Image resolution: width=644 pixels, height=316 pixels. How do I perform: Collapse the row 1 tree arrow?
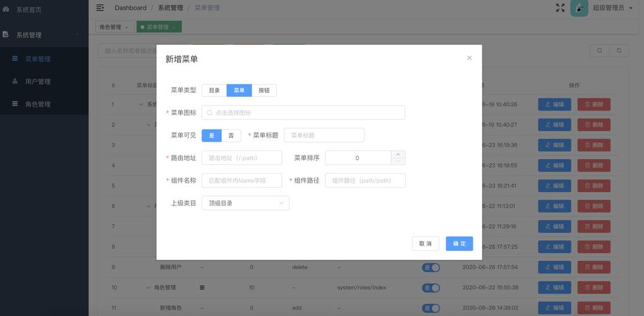(x=142, y=104)
